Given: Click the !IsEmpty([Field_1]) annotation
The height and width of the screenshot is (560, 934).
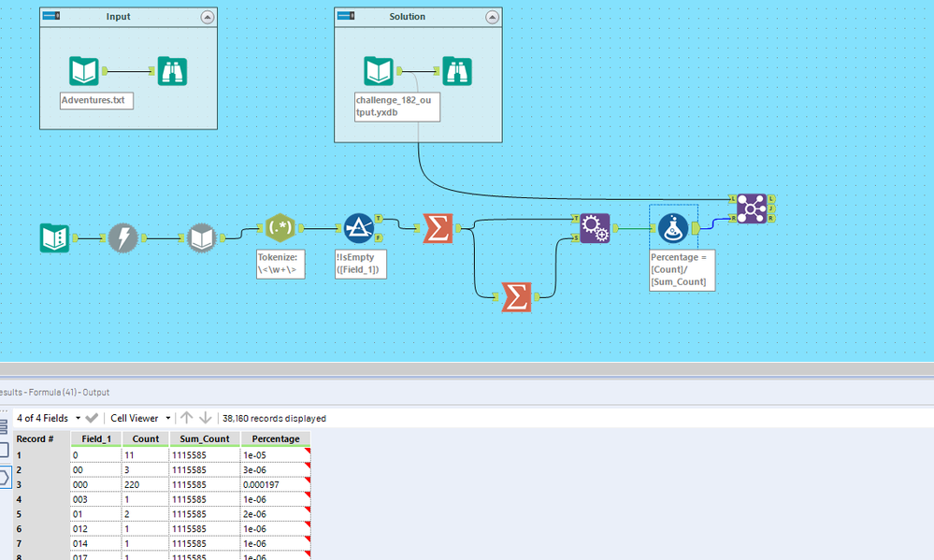Looking at the screenshot, I should [360, 264].
